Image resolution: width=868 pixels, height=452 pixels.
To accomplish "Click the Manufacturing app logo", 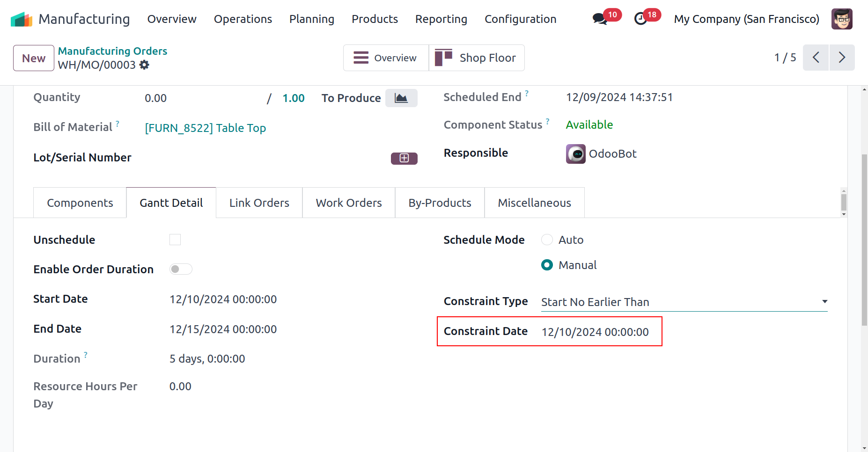I will (x=22, y=19).
